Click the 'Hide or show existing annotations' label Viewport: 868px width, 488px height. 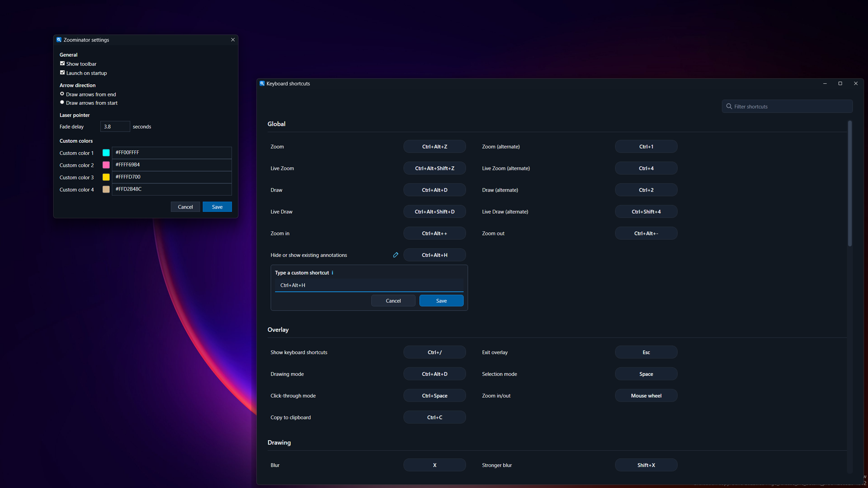[x=309, y=255]
